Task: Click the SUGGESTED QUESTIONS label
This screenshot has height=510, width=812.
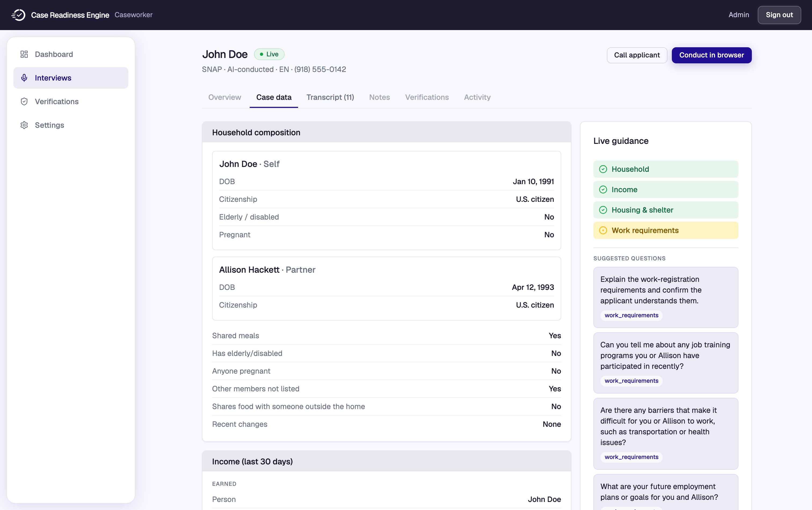Action: (629, 258)
